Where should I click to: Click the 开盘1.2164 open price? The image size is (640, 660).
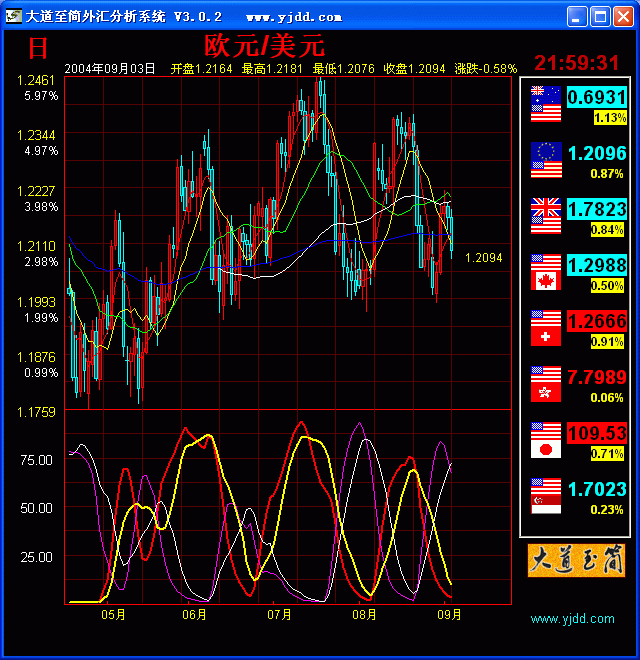click(201, 69)
